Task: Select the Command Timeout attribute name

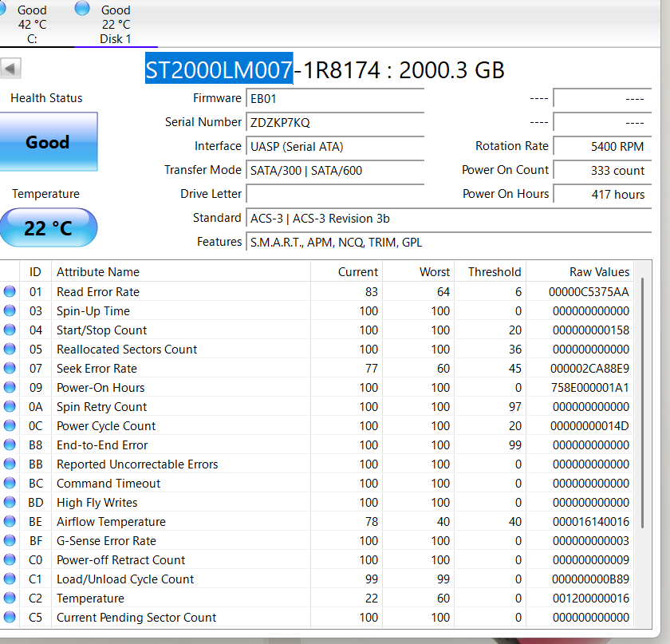Action: point(108,484)
